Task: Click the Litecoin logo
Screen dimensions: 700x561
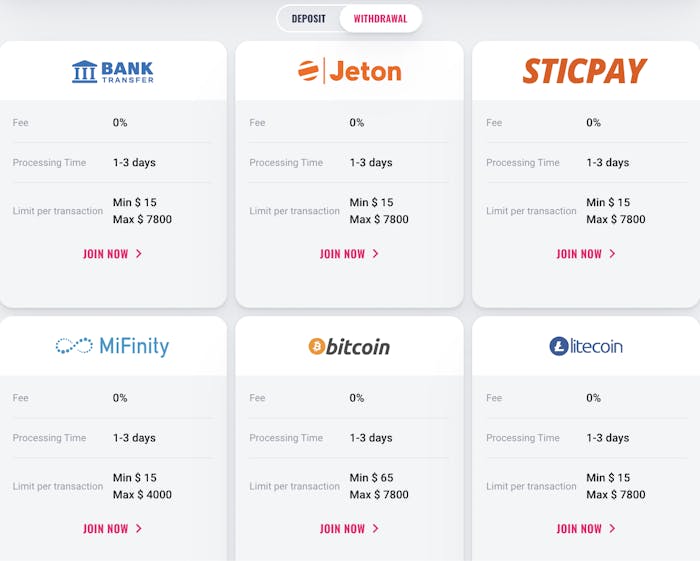Action: [585, 346]
